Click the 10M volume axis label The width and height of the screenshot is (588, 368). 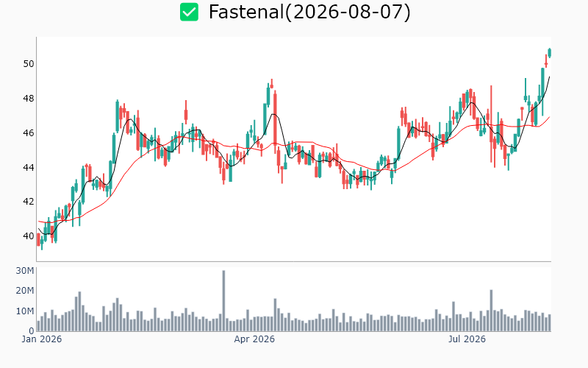25,311
